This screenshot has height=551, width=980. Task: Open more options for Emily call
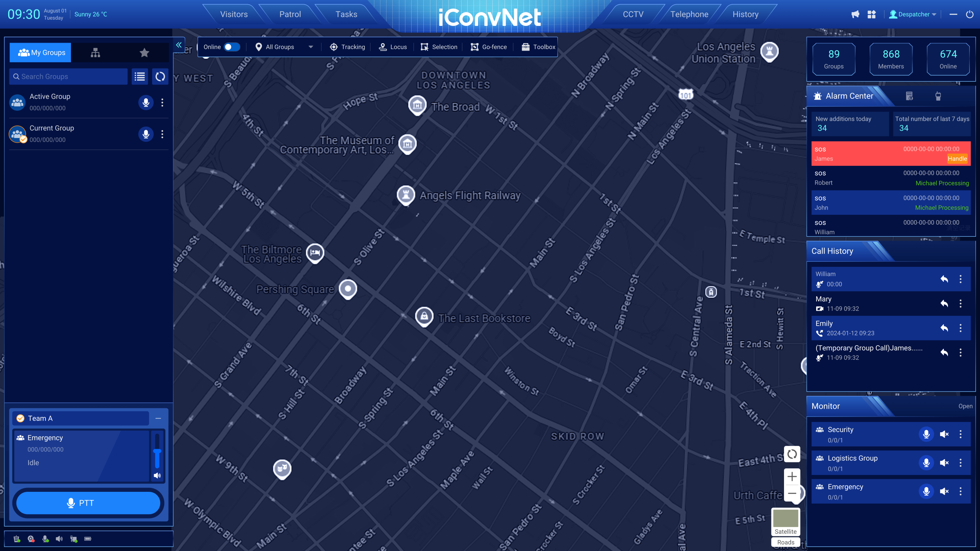pyautogui.click(x=960, y=328)
